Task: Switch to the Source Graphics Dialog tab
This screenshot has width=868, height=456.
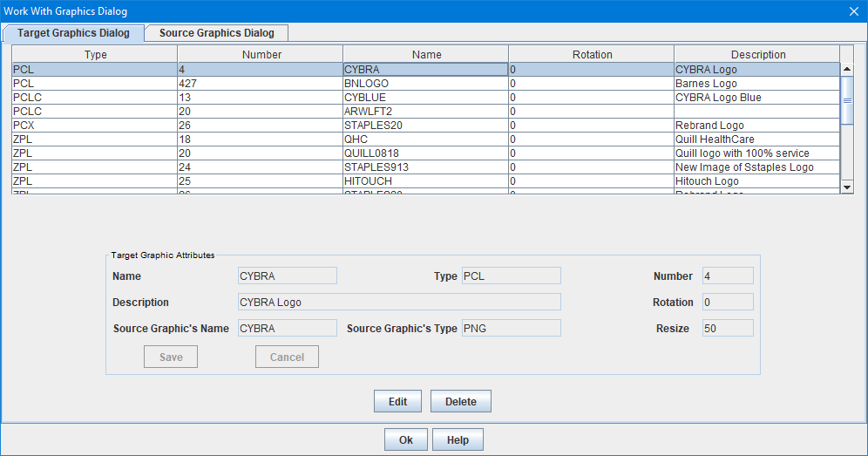Action: click(x=216, y=32)
